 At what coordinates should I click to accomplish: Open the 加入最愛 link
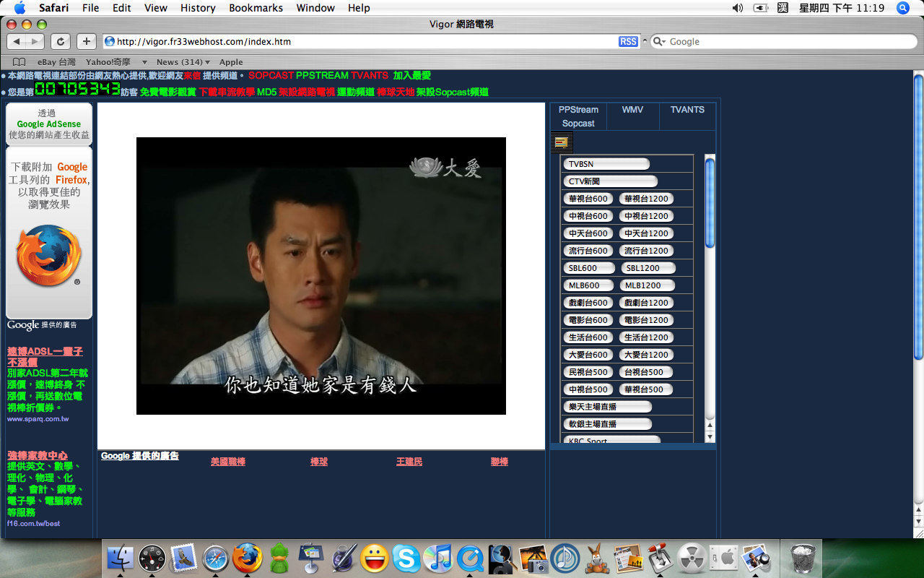(411, 75)
